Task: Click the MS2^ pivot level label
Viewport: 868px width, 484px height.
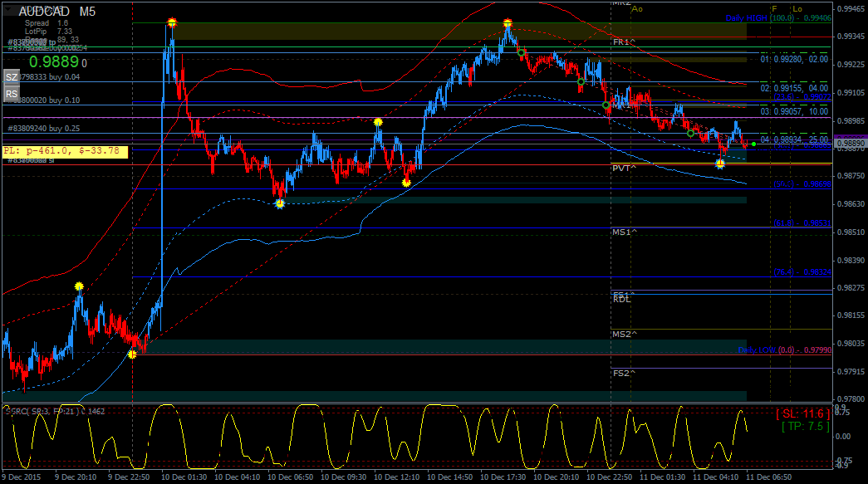Action: [x=625, y=334]
